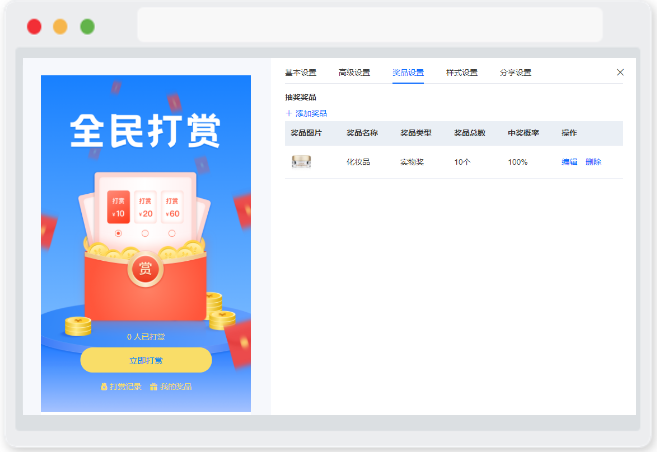Image resolution: width=657 pixels, height=452 pixels.
Task: Click the 赏 badge on red envelope
Action: tap(145, 269)
